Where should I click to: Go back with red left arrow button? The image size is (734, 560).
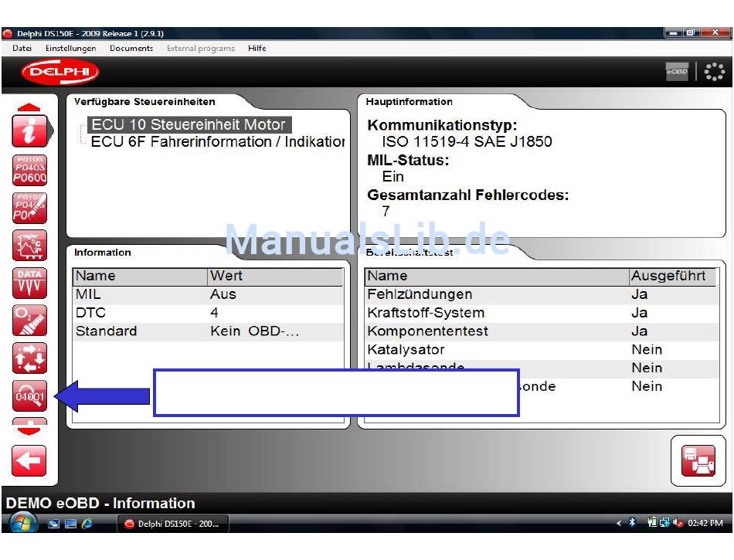pyautogui.click(x=29, y=461)
